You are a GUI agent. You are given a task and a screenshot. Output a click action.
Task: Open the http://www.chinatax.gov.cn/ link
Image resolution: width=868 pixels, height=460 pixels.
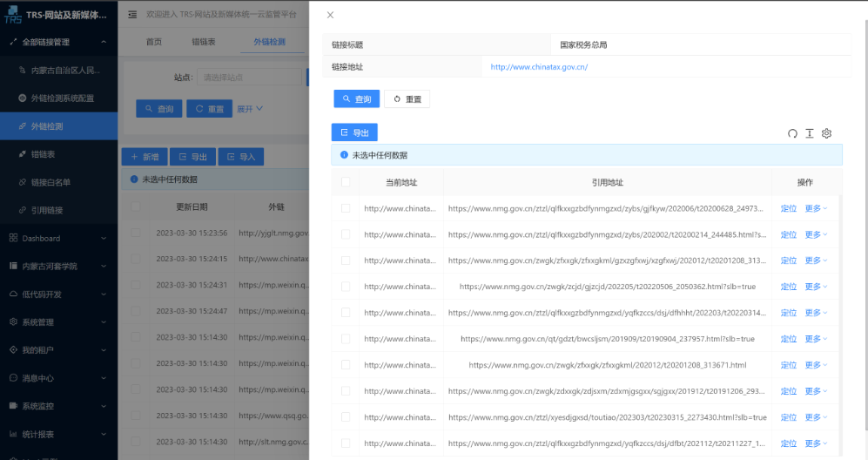(x=539, y=66)
